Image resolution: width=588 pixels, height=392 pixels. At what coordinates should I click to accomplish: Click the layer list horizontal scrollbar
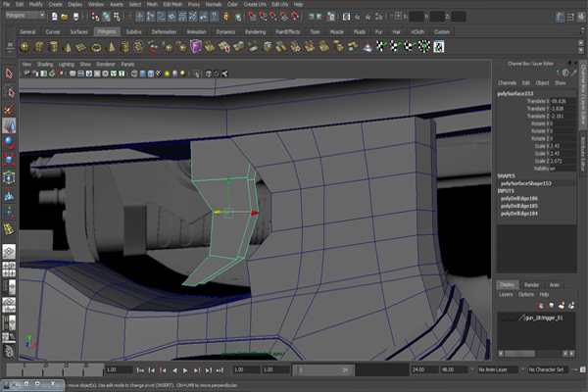pos(519,354)
